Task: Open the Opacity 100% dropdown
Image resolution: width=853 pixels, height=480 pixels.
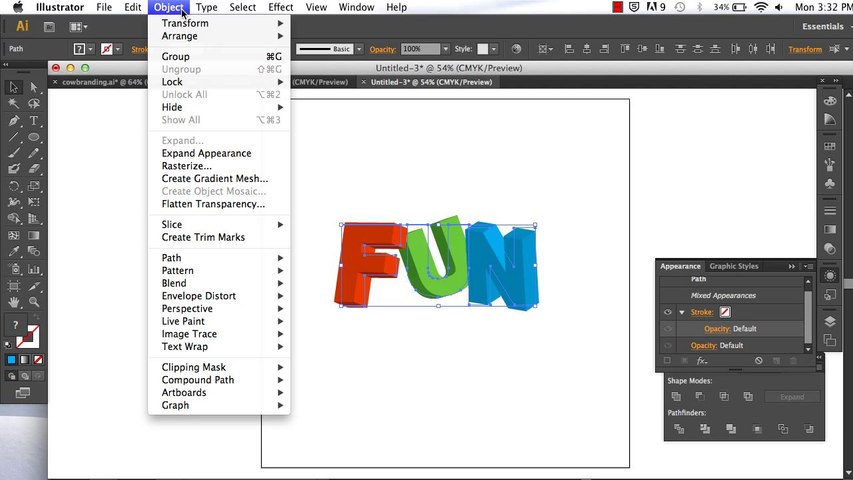Action: coord(445,49)
